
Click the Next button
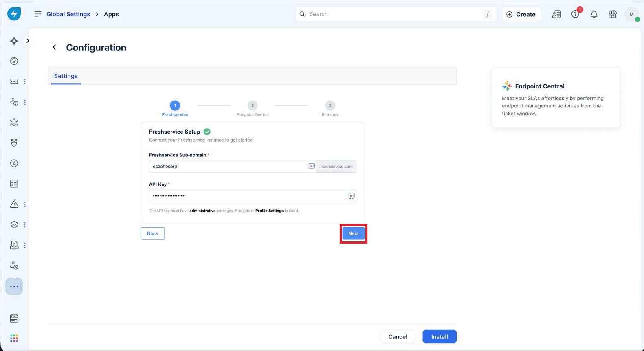point(354,233)
